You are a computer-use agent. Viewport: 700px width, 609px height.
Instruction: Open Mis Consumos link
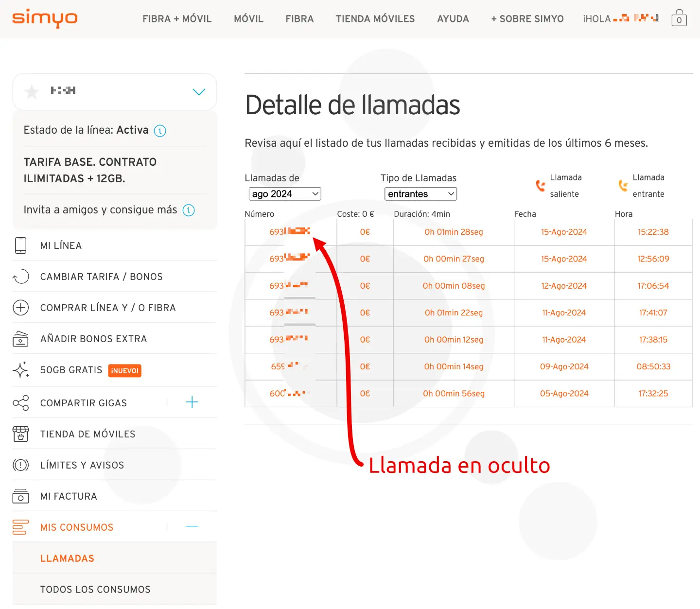[77, 528]
